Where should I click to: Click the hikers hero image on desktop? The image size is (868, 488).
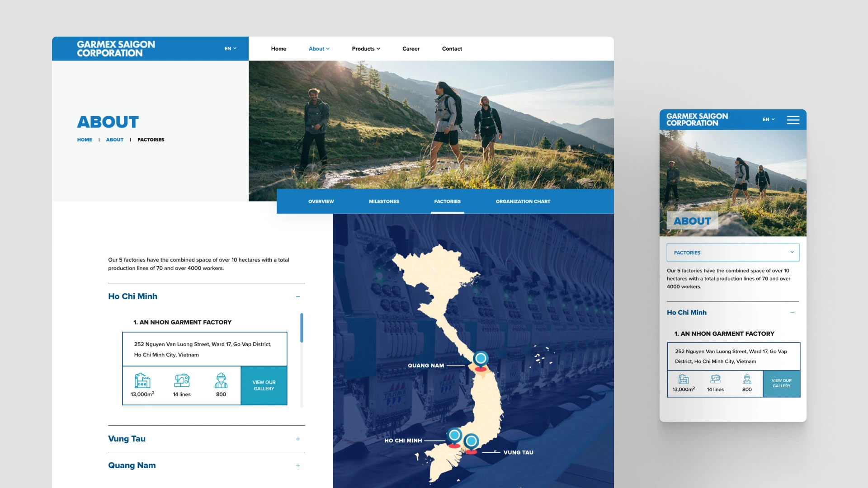431,125
